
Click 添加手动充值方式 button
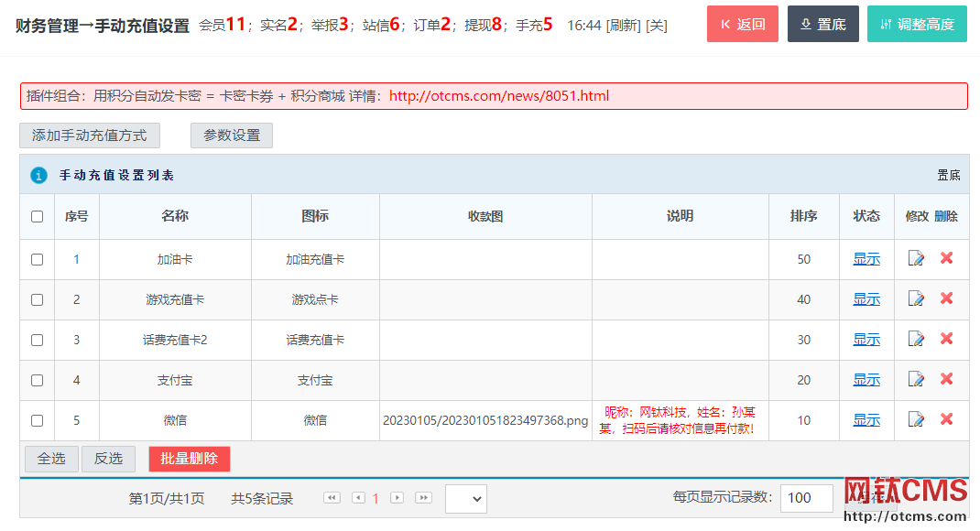coord(90,135)
